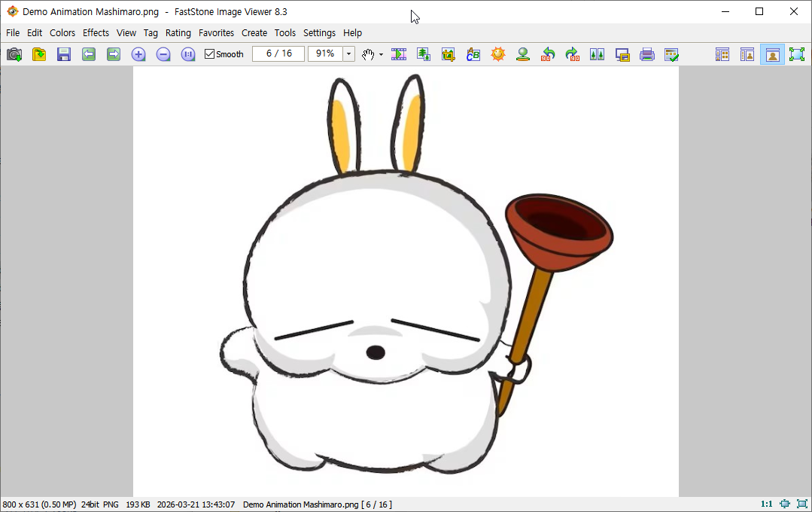Zoom out using the minus magnifier icon
812x512 pixels.
pyautogui.click(x=163, y=54)
